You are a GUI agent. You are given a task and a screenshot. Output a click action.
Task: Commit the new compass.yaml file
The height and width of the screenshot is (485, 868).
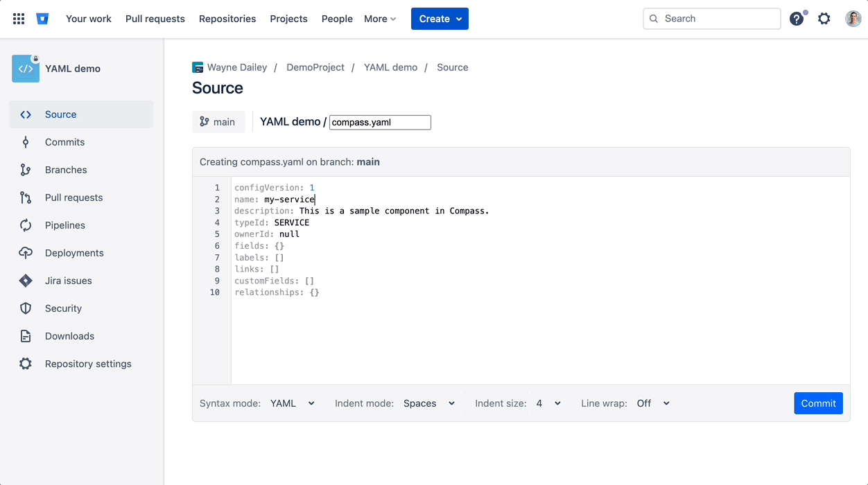point(818,403)
